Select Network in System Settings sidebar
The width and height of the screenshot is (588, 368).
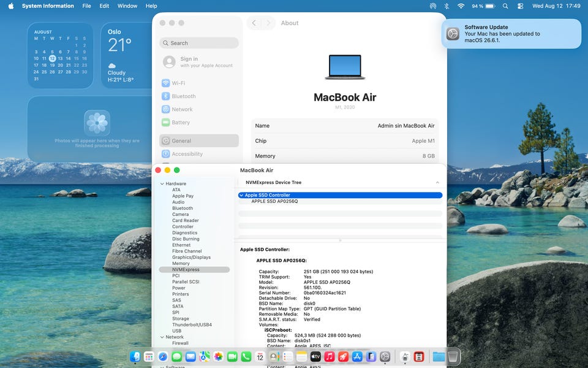199,109
